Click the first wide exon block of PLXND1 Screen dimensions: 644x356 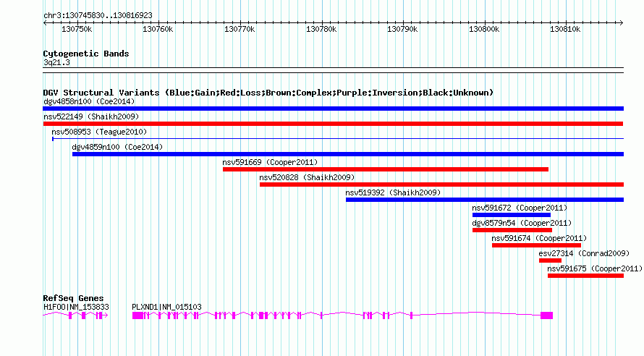pos(137,315)
